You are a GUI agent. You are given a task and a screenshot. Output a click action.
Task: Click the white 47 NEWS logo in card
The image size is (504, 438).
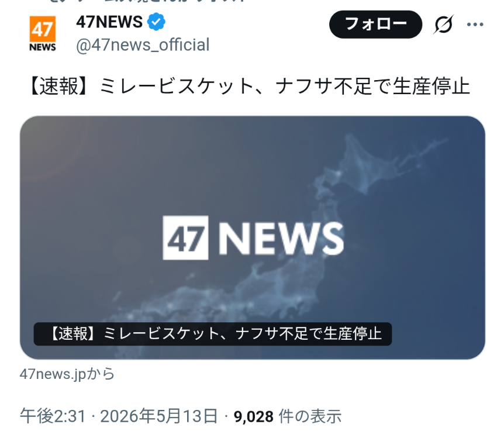[x=253, y=237]
